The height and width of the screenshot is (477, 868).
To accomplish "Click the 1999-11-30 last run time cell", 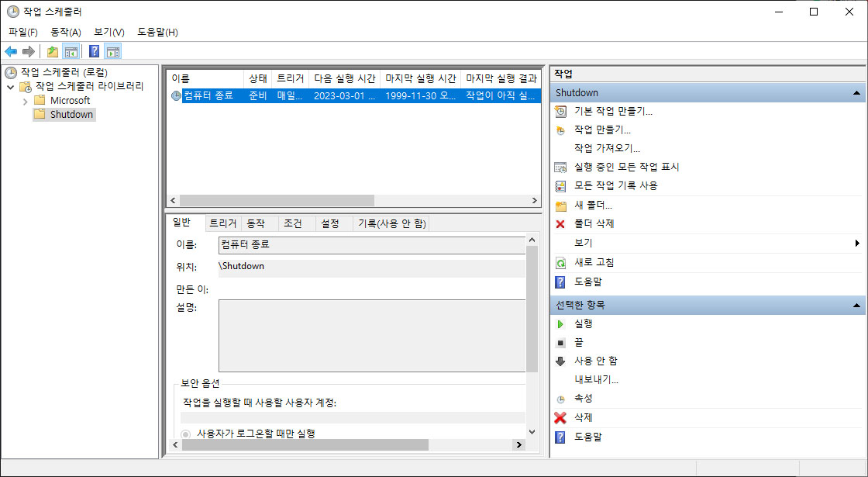I will pyautogui.click(x=420, y=95).
